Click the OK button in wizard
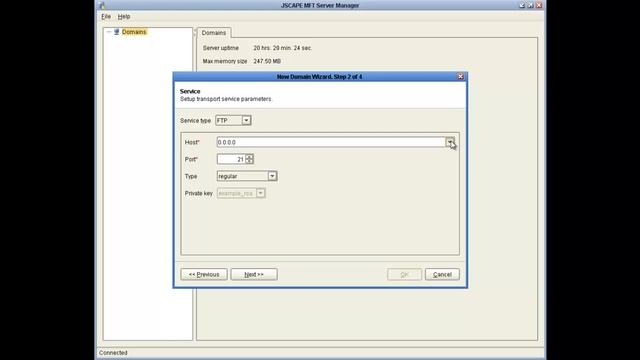 coord(404,274)
